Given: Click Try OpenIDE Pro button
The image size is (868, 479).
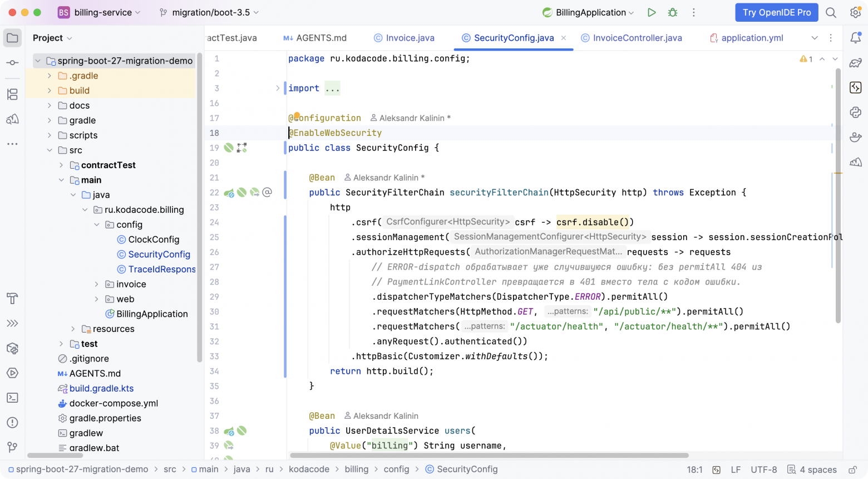Looking at the screenshot, I should tap(777, 12).
